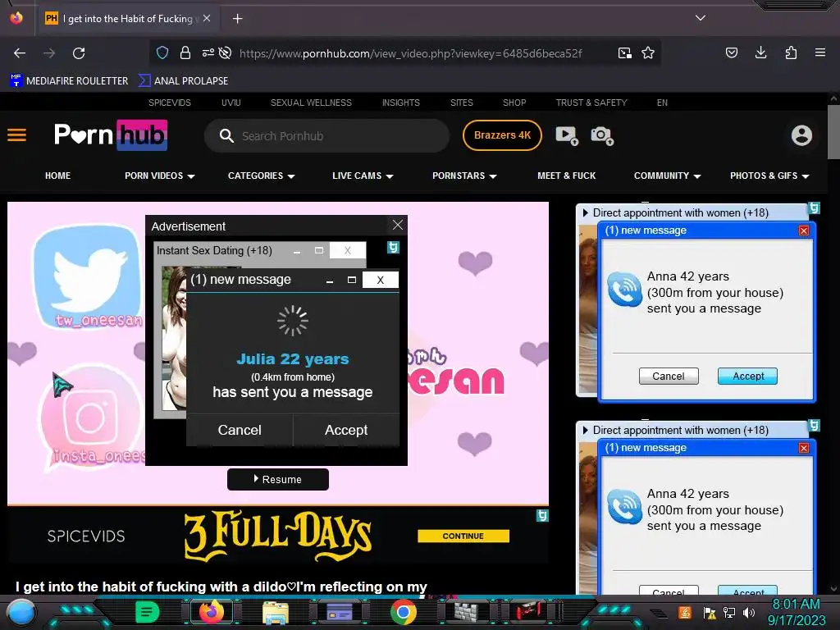Viewport: 840px width, 630px height.
Task: Click the picture-in-picture icon in address bar
Action: pos(624,52)
